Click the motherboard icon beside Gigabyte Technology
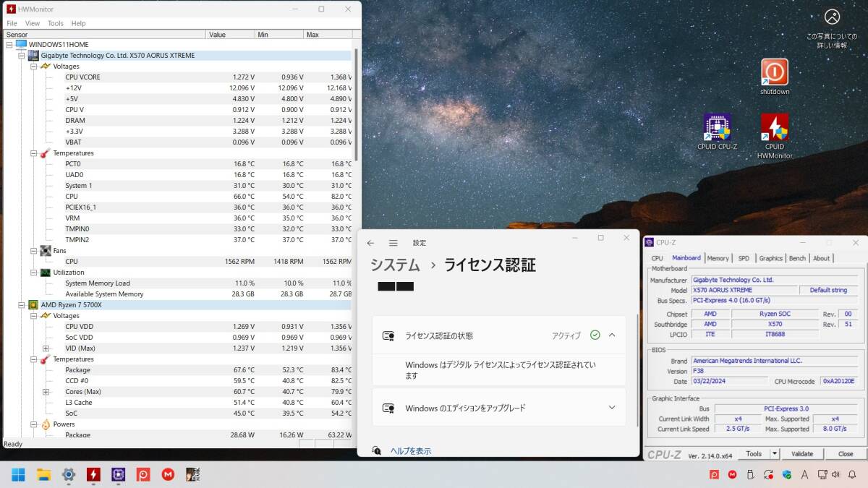 click(33, 55)
